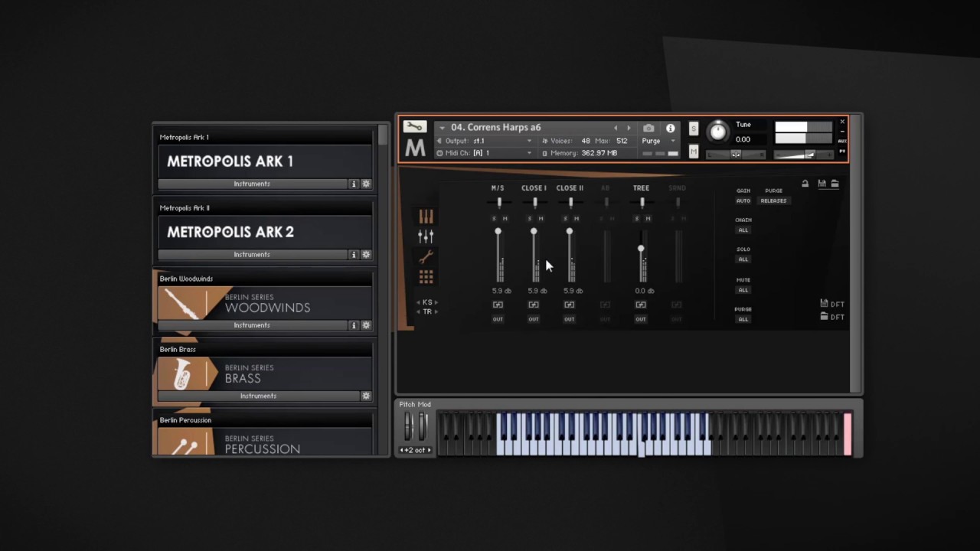Load the DFT default with its folder icon
The image size is (980, 551).
tap(824, 316)
